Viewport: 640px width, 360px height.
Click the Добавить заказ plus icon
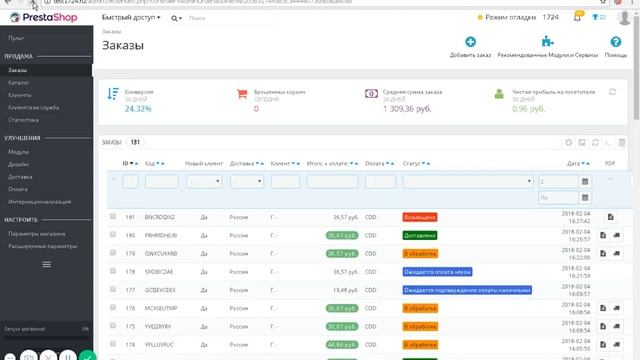click(470, 42)
